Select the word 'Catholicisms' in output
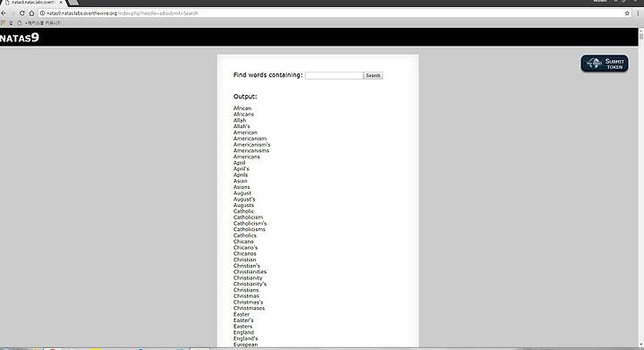This screenshot has height=350, width=644. point(250,229)
